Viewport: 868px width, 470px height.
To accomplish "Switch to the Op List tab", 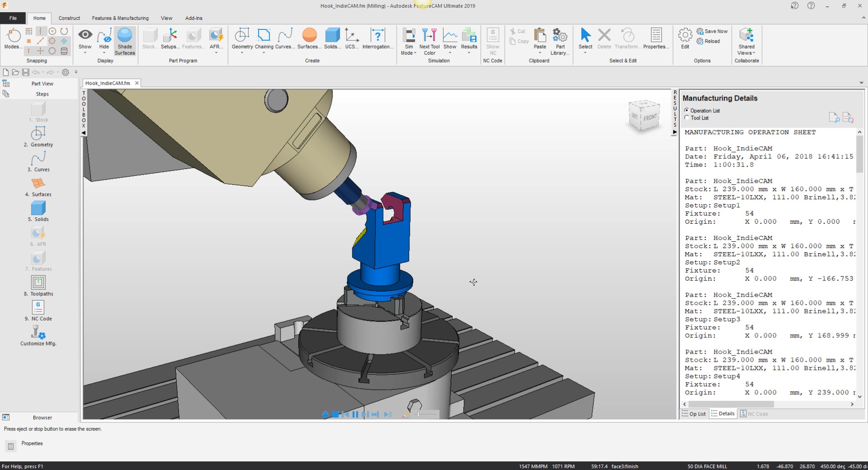I will pos(694,414).
